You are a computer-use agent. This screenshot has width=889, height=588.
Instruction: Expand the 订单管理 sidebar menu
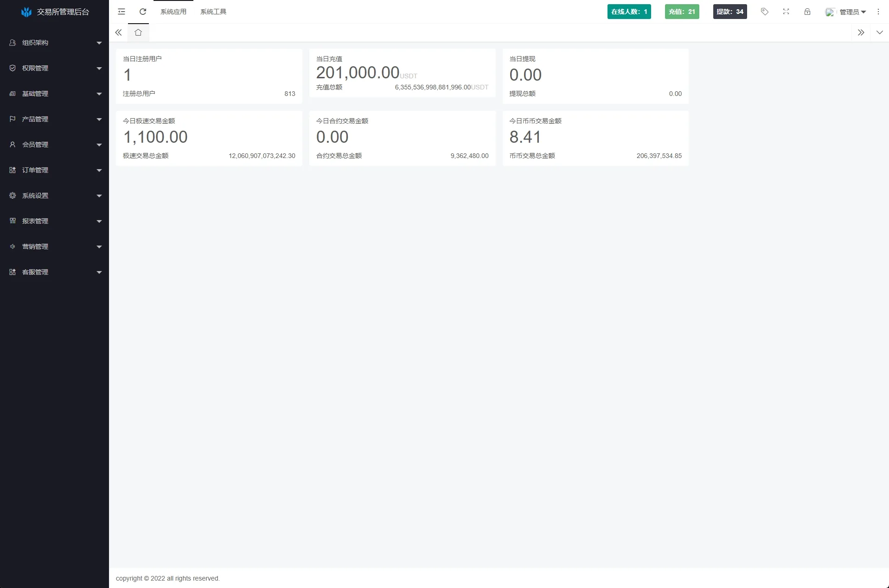click(x=55, y=170)
